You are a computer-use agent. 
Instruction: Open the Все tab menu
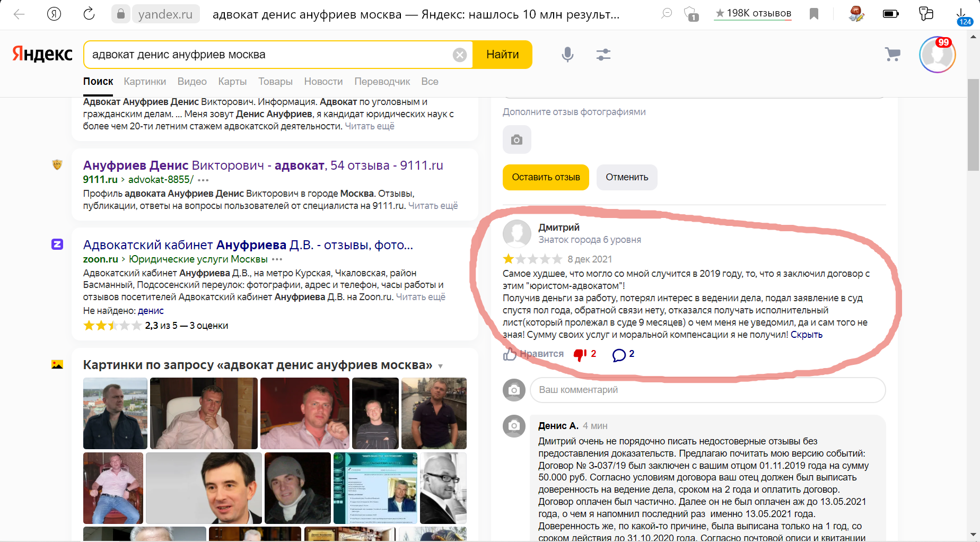[x=430, y=82]
